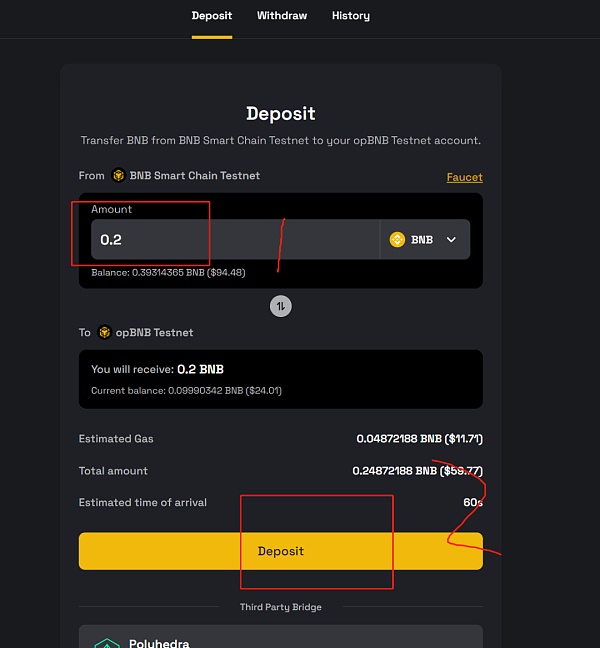The width and height of the screenshot is (600, 648).
Task: Click the Estimated Gas value
Action: (x=419, y=439)
